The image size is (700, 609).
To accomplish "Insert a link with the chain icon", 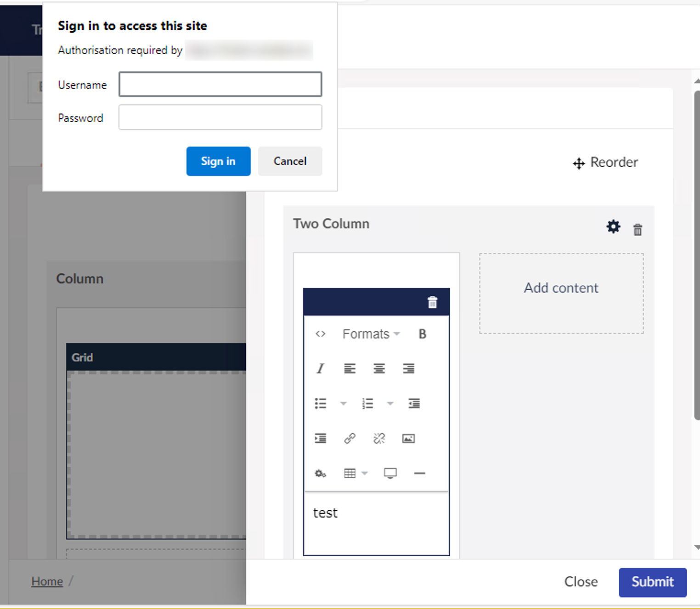I will tap(350, 439).
